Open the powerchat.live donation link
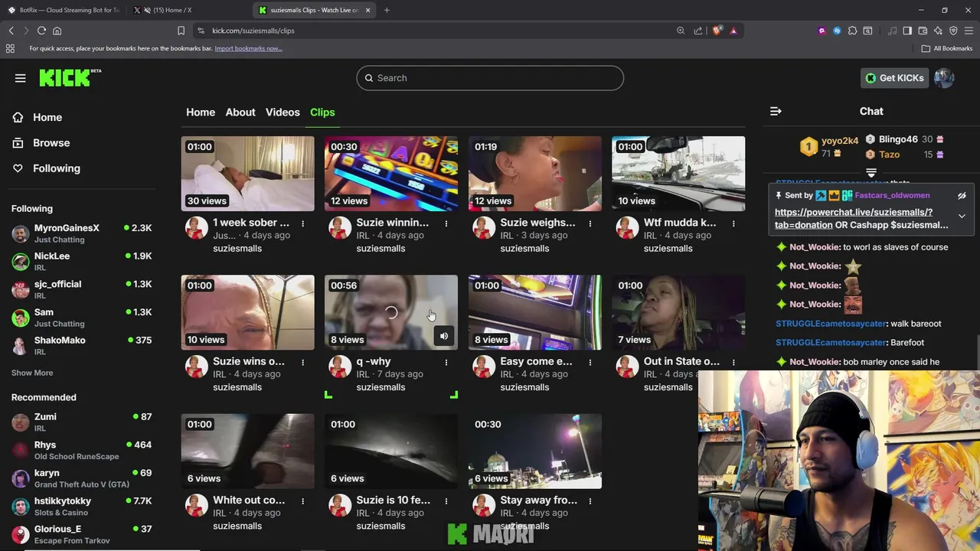The image size is (980, 551). pos(854,218)
